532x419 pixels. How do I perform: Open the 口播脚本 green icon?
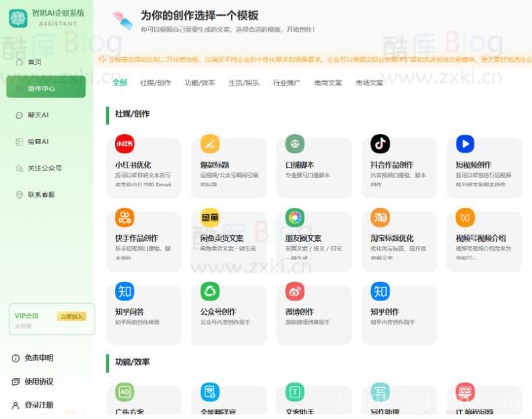[x=295, y=144]
